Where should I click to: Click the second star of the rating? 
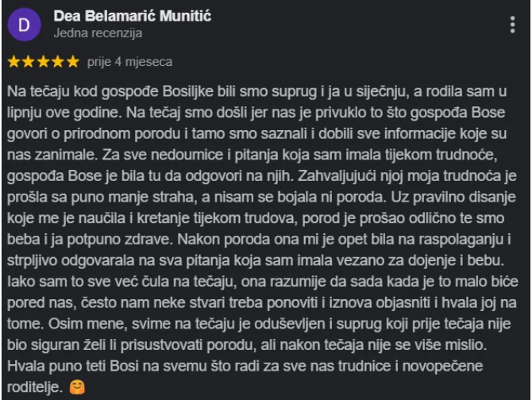coord(28,61)
